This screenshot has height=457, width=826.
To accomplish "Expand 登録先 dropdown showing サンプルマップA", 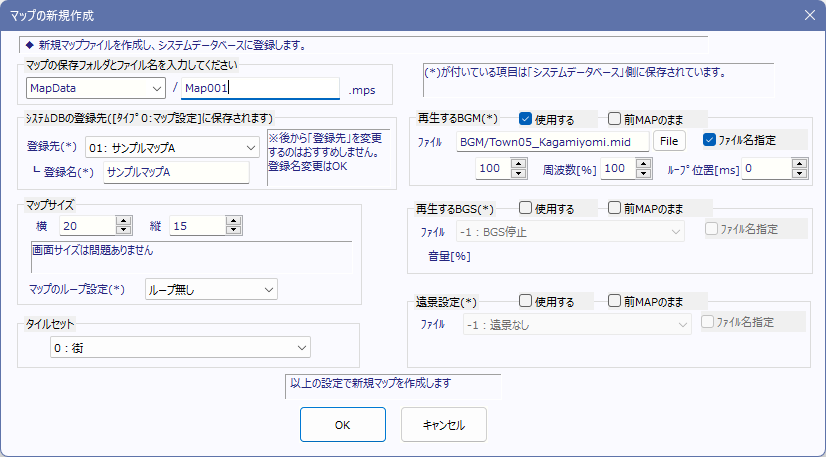I will tap(251, 147).
